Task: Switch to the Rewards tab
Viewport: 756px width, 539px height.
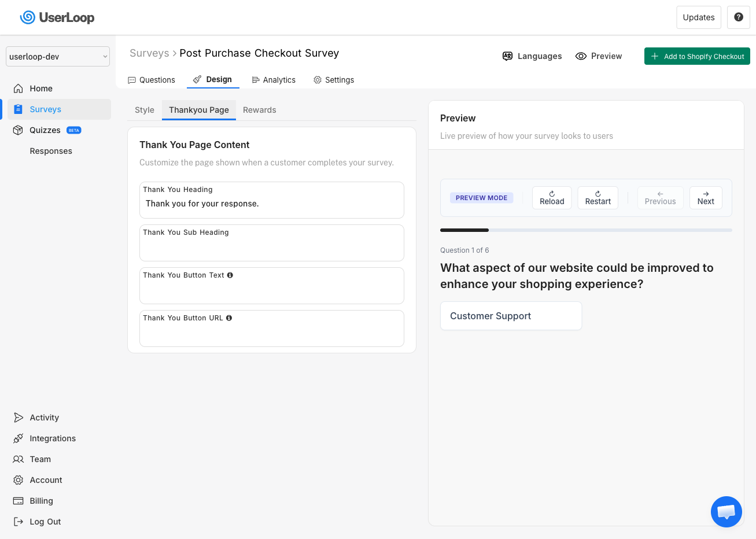Action: tap(259, 110)
